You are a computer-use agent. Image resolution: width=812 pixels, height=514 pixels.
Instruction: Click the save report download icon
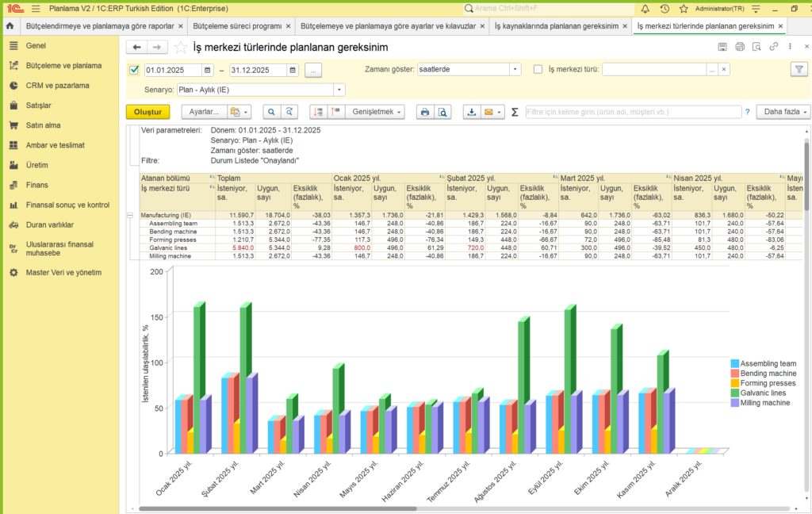472,112
